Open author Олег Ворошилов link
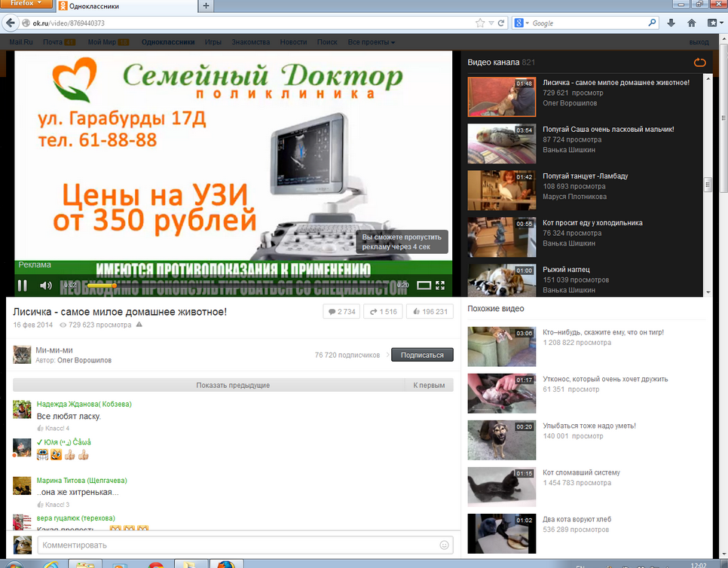This screenshot has width=728, height=568. 84,360
